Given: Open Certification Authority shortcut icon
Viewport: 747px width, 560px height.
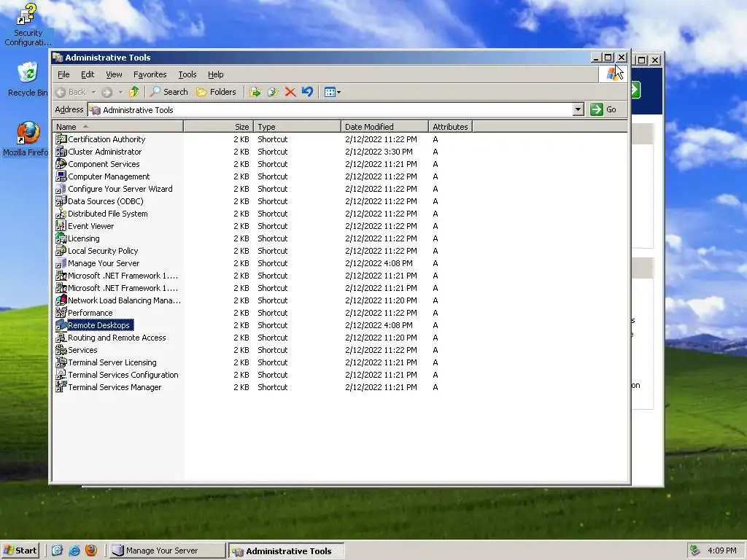Looking at the screenshot, I should pyautogui.click(x=61, y=139).
